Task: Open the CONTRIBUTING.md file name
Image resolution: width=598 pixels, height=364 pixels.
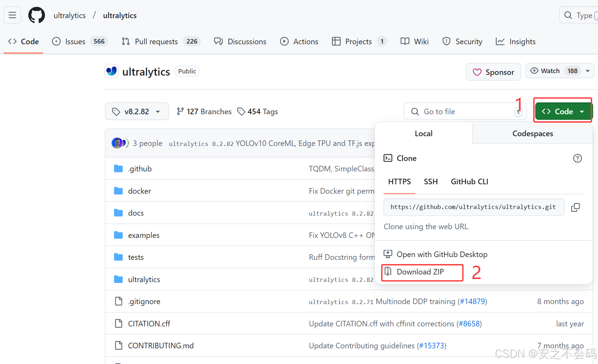Action: (161, 346)
